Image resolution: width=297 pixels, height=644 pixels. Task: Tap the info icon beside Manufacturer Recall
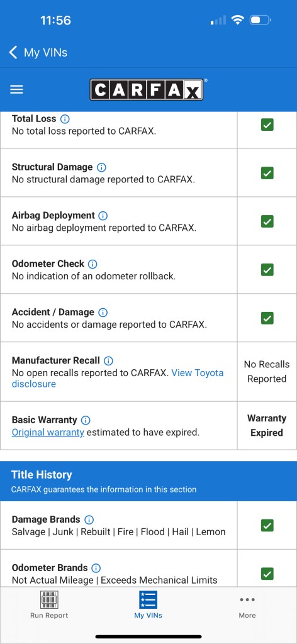108,360
